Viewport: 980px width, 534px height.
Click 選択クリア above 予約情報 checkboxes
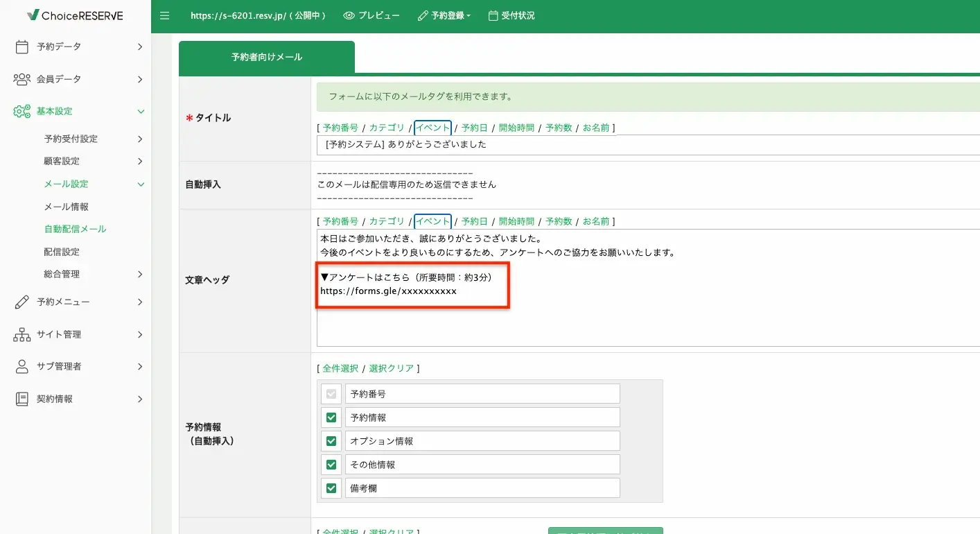tap(392, 368)
